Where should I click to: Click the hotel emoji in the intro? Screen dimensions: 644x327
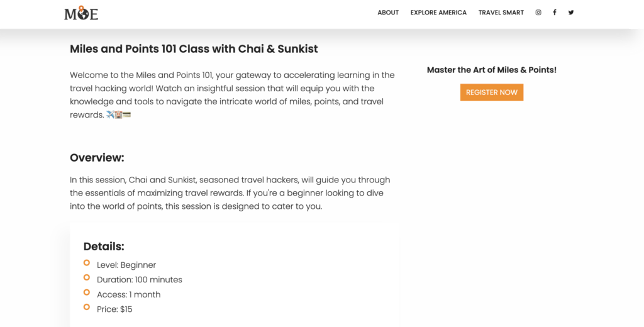click(x=118, y=115)
